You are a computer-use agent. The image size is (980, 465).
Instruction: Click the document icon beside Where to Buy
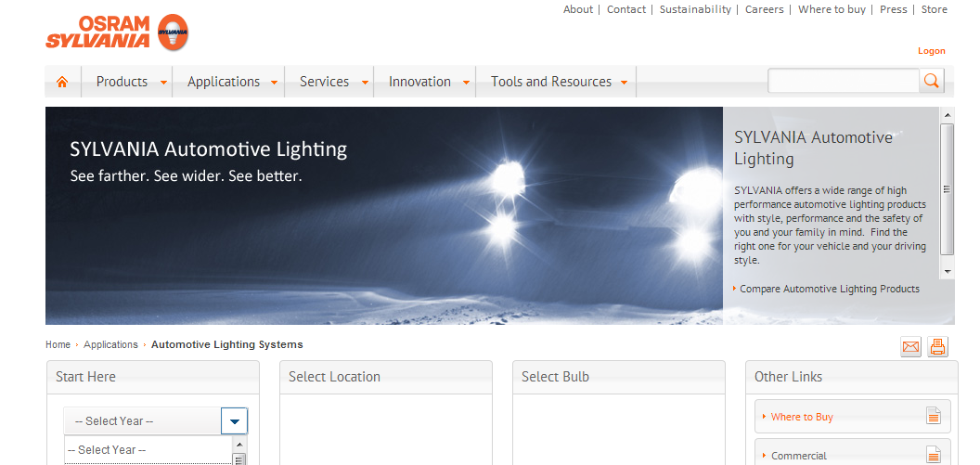click(x=933, y=416)
